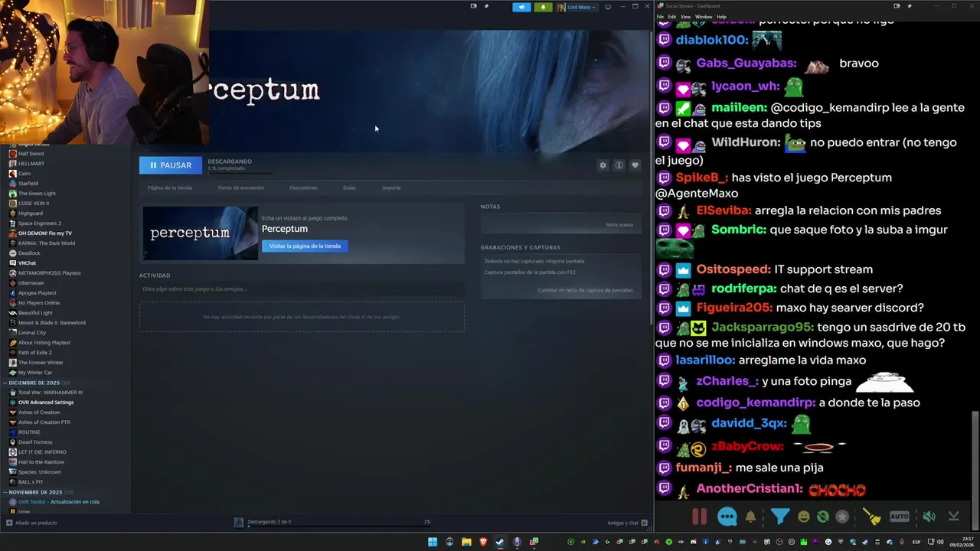Open the Página de la tienda tab
Image resolution: width=980 pixels, height=551 pixels.
click(x=170, y=187)
